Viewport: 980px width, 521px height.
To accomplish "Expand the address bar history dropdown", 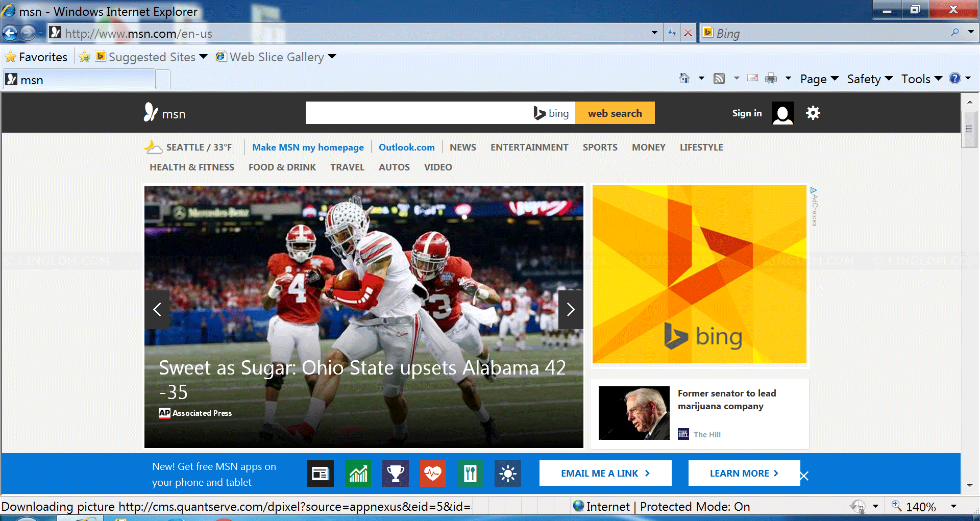I will [x=654, y=33].
